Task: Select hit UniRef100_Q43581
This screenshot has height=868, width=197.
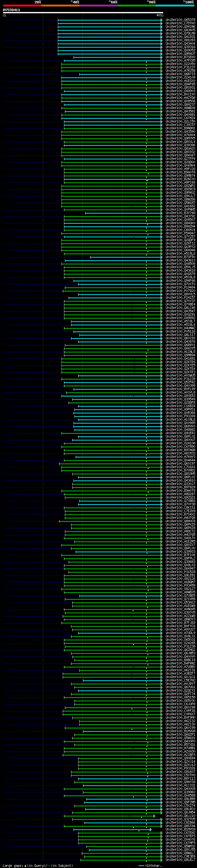Action: pos(180,111)
